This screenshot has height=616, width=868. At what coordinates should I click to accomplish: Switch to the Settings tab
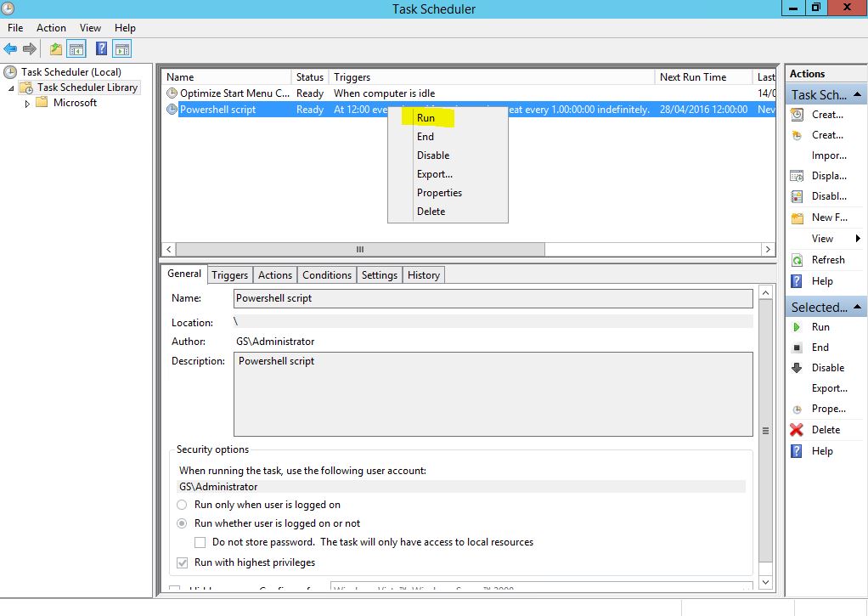(x=379, y=275)
